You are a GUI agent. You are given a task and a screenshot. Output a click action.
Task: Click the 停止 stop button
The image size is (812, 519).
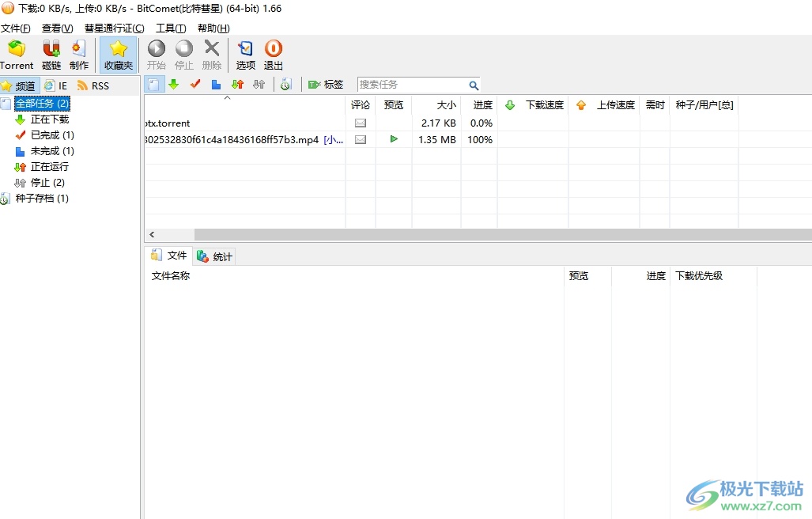184,55
